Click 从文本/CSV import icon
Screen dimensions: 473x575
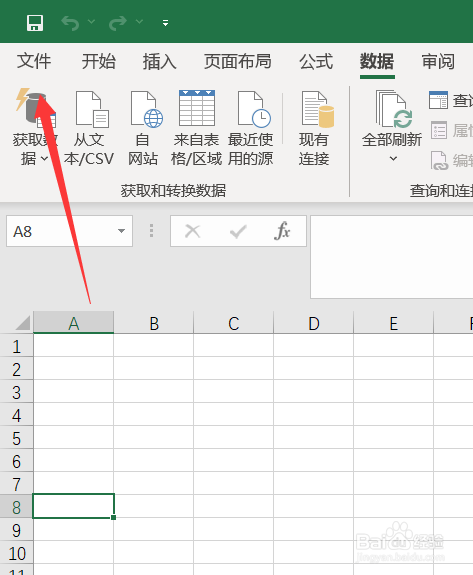point(92,109)
